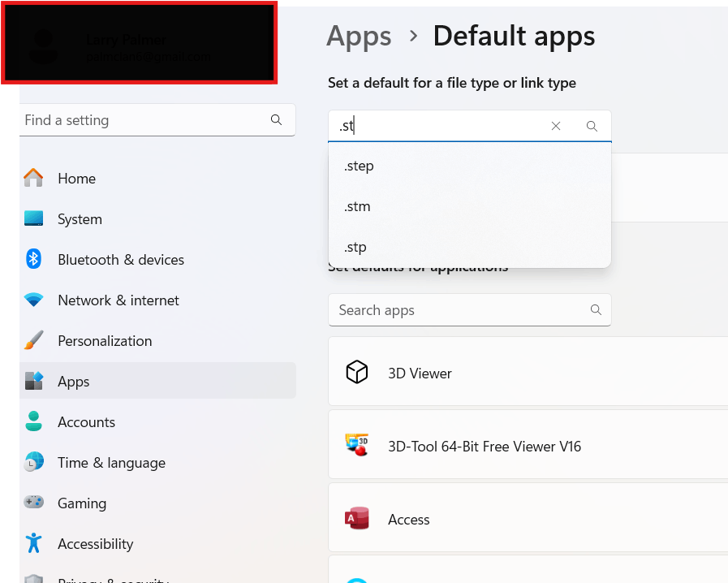Open Home settings via house icon
This screenshot has height=583, width=728.
click(x=33, y=178)
